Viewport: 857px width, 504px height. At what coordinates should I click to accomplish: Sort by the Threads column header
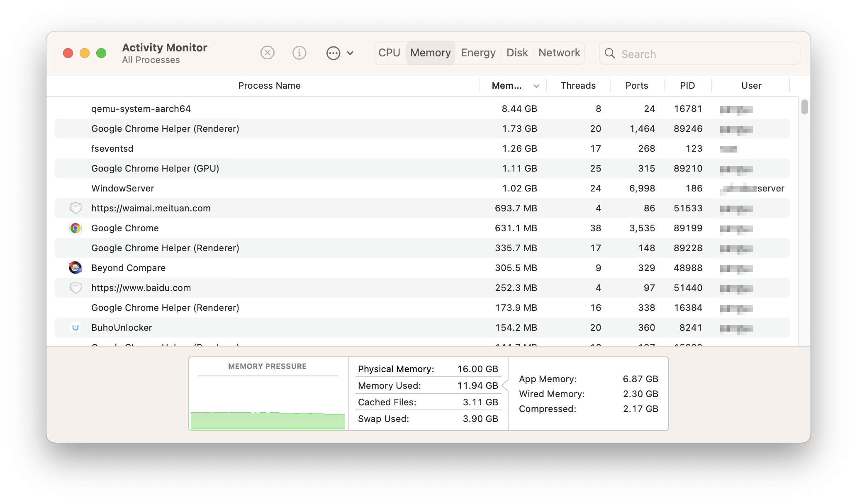click(578, 86)
